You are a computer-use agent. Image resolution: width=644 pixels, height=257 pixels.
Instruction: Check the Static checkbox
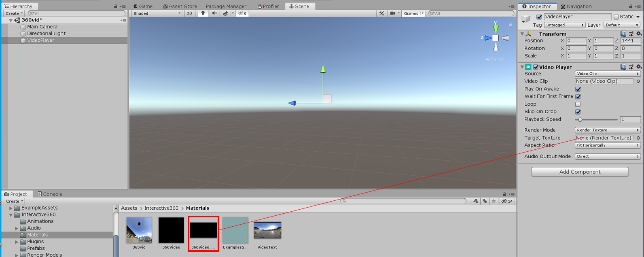616,17
